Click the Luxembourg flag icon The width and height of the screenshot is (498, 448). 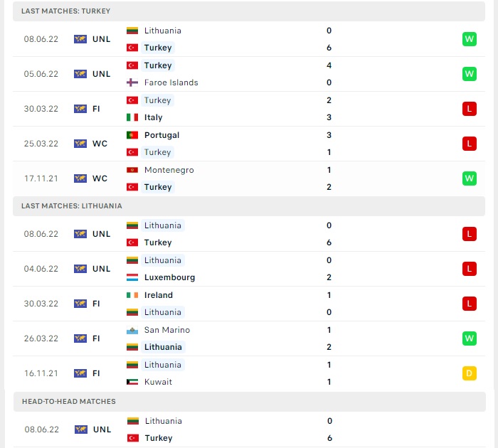132,277
